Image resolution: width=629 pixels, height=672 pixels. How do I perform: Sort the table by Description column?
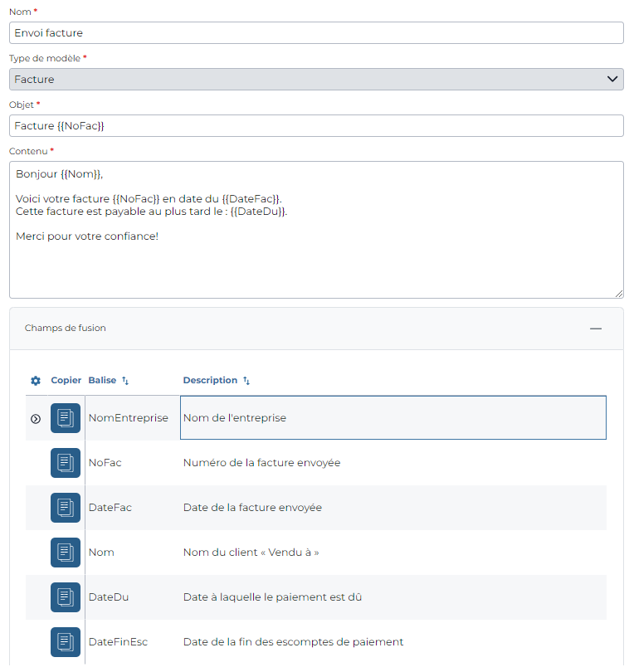(246, 381)
